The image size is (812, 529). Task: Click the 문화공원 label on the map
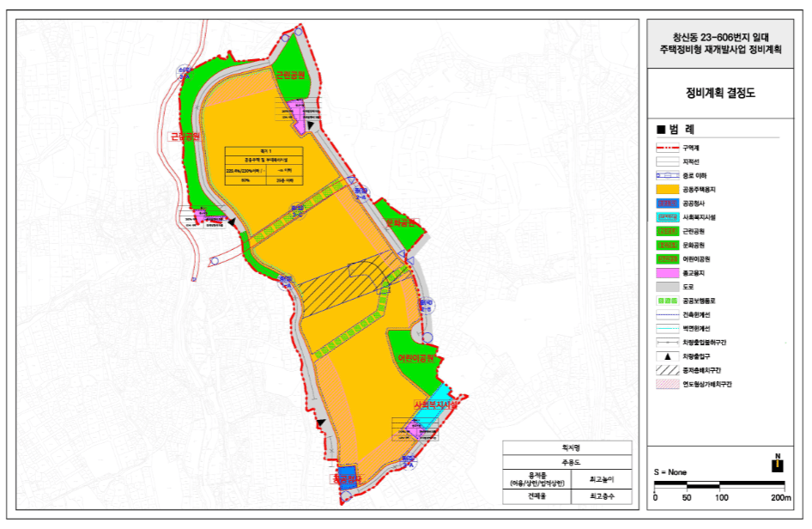click(400, 223)
